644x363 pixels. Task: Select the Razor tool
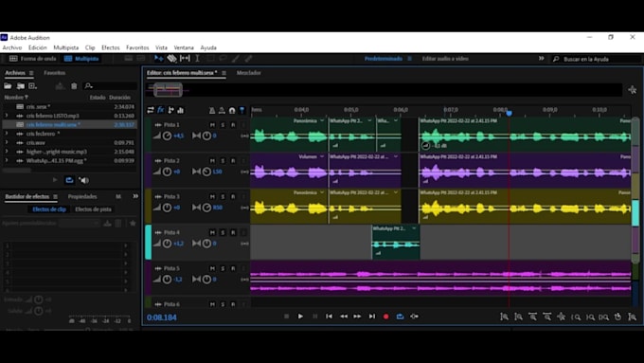(x=171, y=59)
